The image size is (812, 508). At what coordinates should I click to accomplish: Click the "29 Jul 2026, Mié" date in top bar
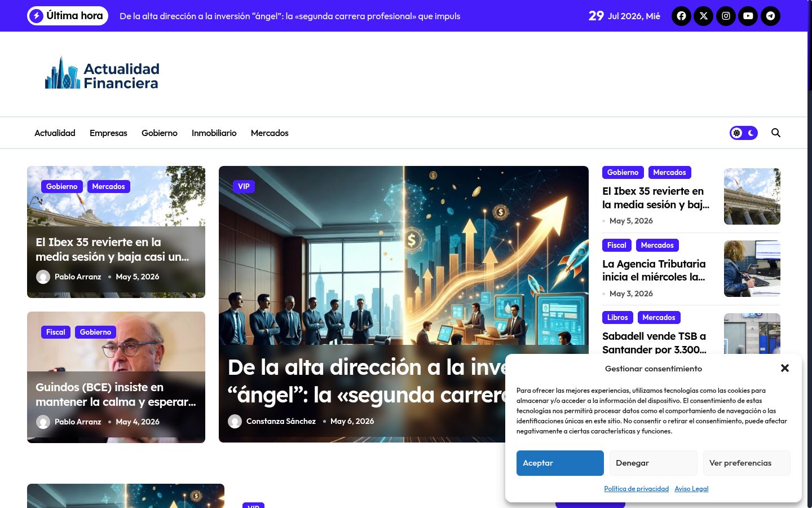(624, 16)
